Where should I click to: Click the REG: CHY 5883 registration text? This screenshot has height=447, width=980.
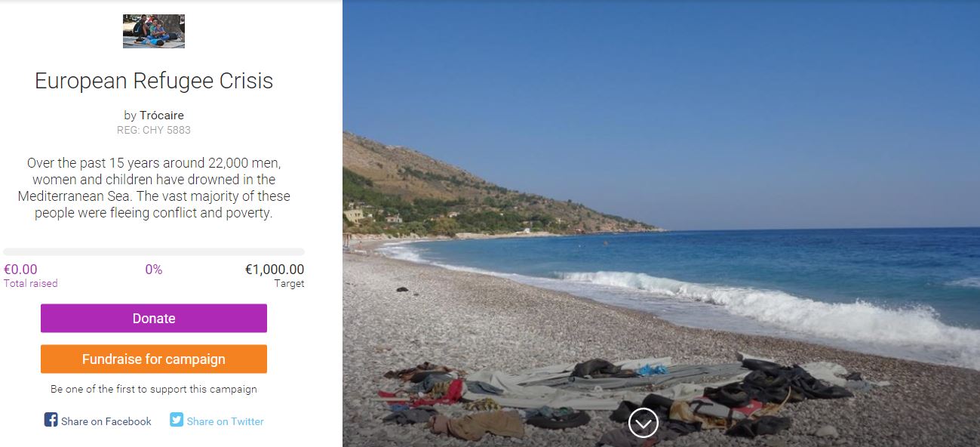click(x=154, y=130)
